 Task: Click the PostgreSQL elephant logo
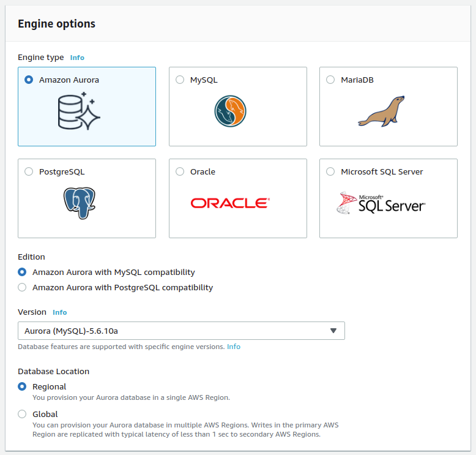coord(80,203)
